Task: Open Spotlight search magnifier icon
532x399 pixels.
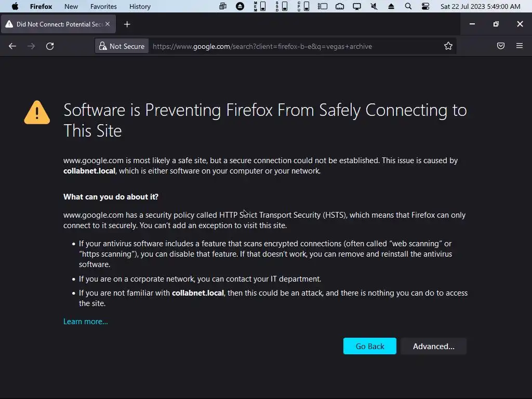Action: click(x=408, y=6)
